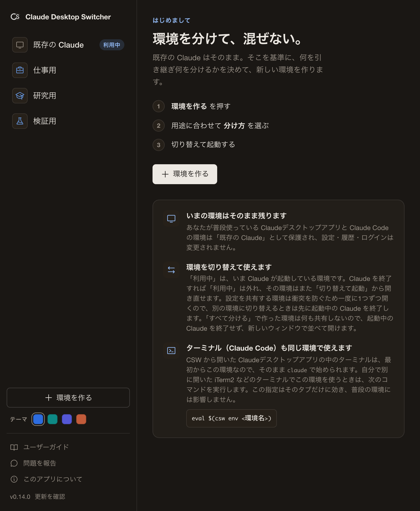Select the 検証用 environment
The width and height of the screenshot is (420, 511).
click(x=68, y=121)
